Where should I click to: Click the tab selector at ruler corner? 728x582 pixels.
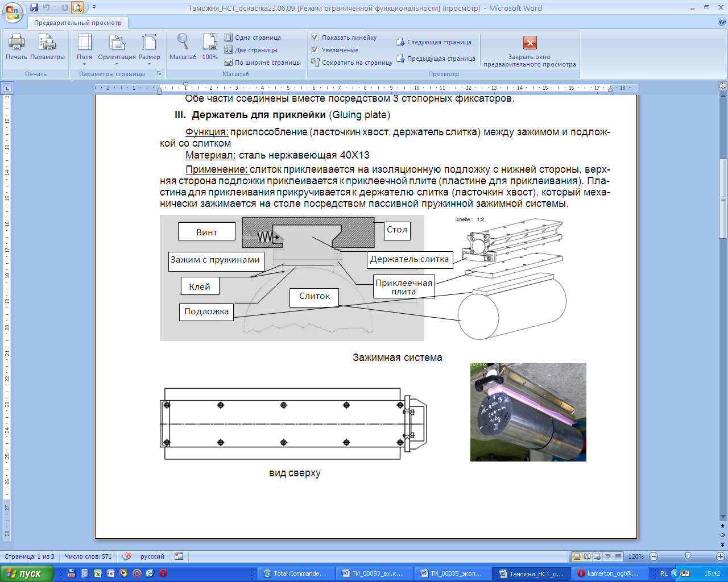tap(7, 88)
